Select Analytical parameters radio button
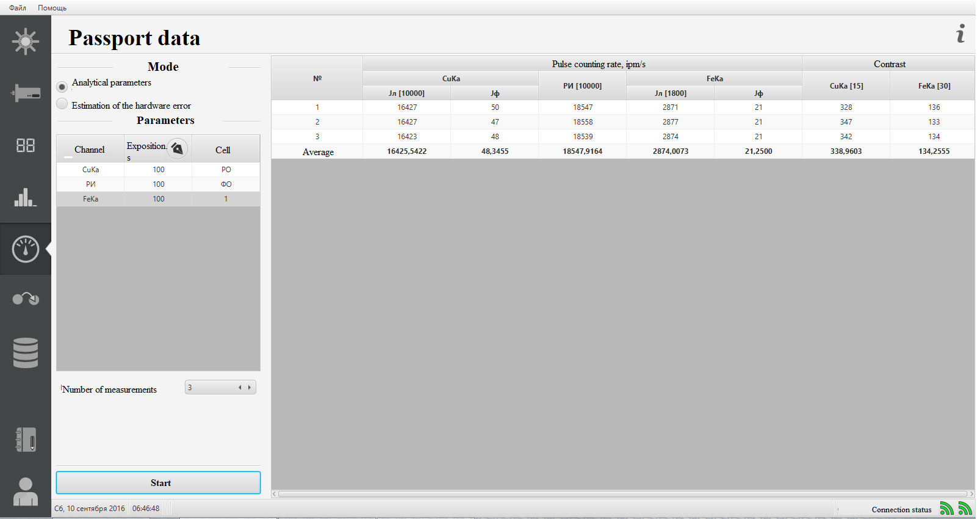Viewport: 980px width, 519px height. click(x=62, y=87)
